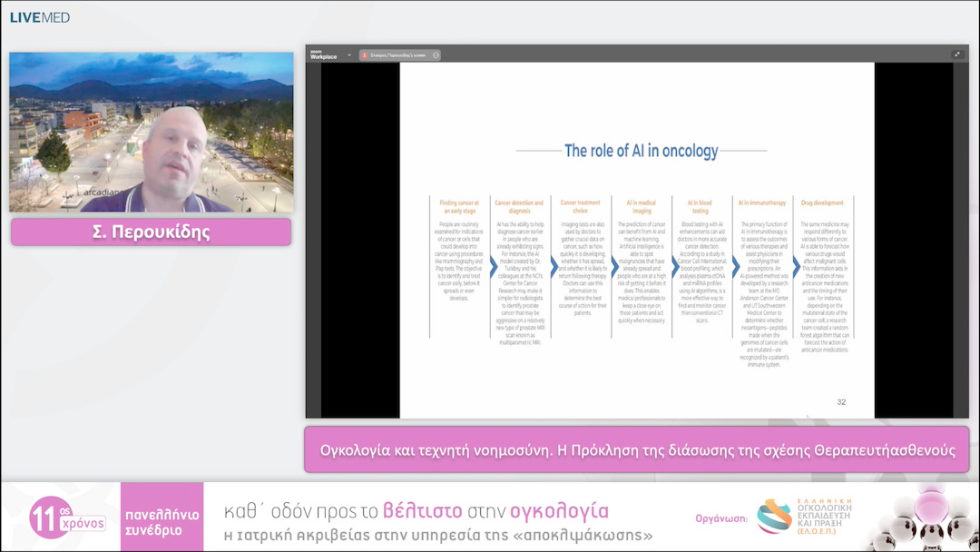The width and height of the screenshot is (980, 552).
Task: Click the Zoom Workplace logo
Action: pos(324,54)
